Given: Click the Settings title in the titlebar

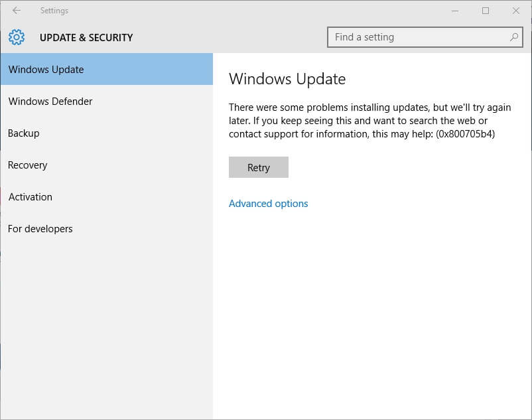Looking at the screenshot, I should point(54,11).
